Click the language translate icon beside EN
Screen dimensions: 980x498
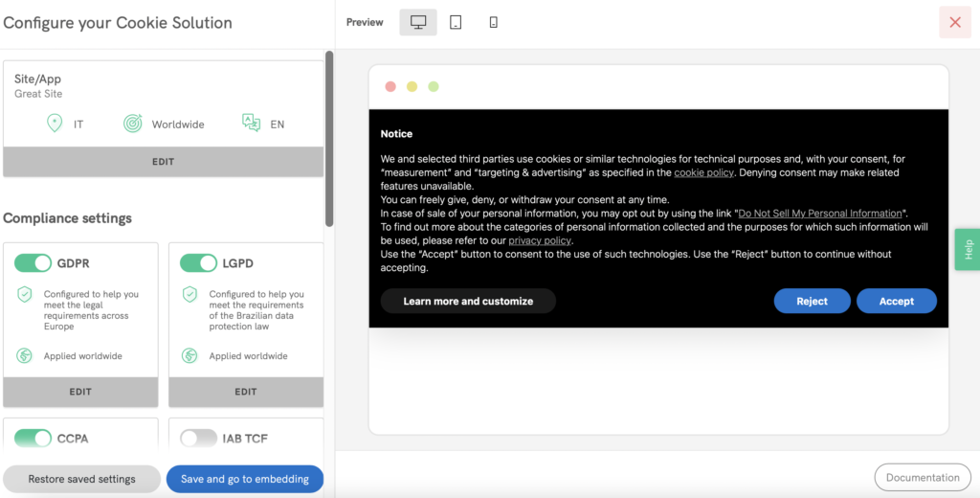[x=251, y=123]
